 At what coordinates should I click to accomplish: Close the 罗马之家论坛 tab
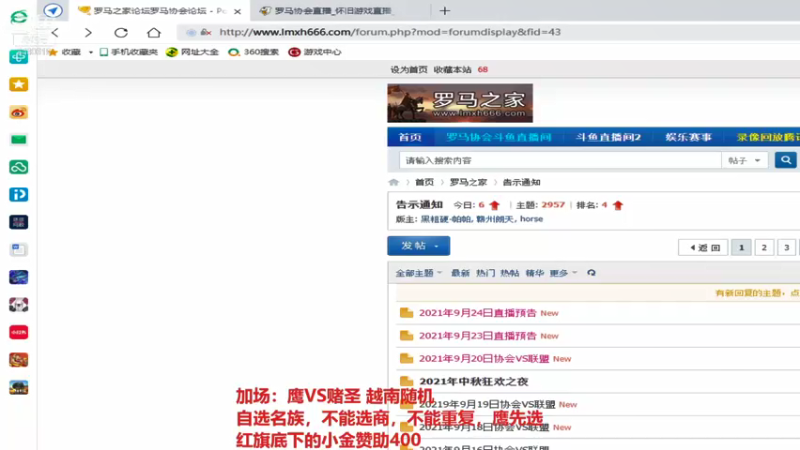coord(237,11)
